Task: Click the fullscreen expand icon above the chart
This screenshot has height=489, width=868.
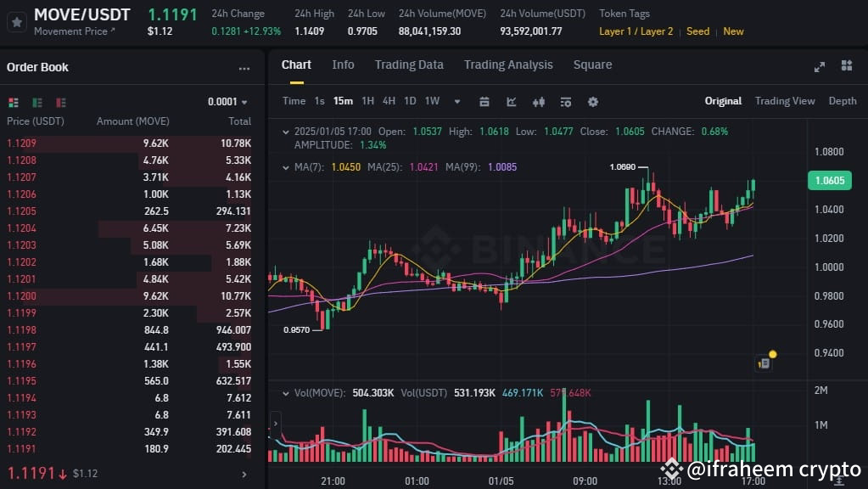Action: (819, 65)
